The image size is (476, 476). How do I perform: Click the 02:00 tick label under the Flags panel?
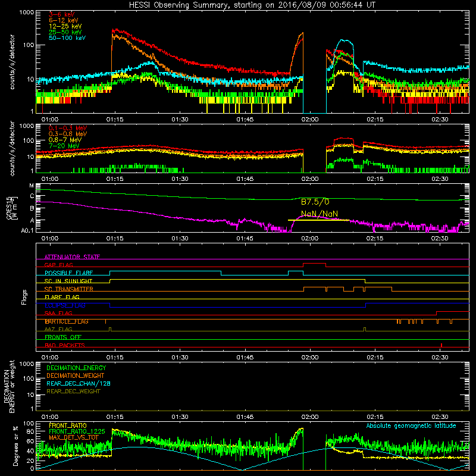point(310,358)
